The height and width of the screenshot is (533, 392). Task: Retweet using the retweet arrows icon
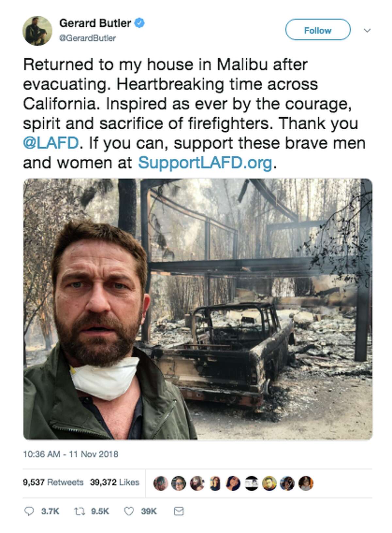point(79,511)
